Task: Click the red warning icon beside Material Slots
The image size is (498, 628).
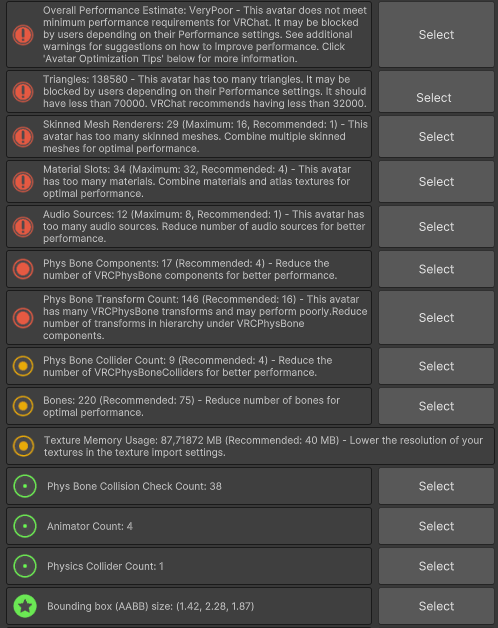Action: click(x=23, y=181)
